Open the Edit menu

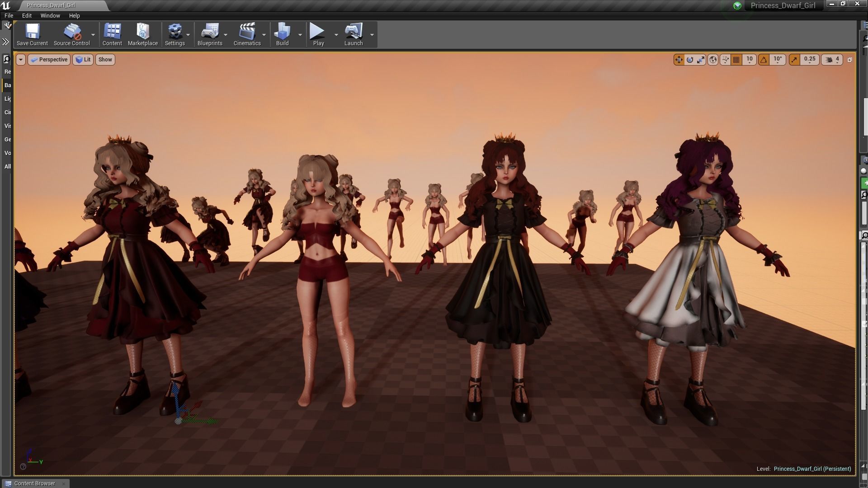[27, 15]
